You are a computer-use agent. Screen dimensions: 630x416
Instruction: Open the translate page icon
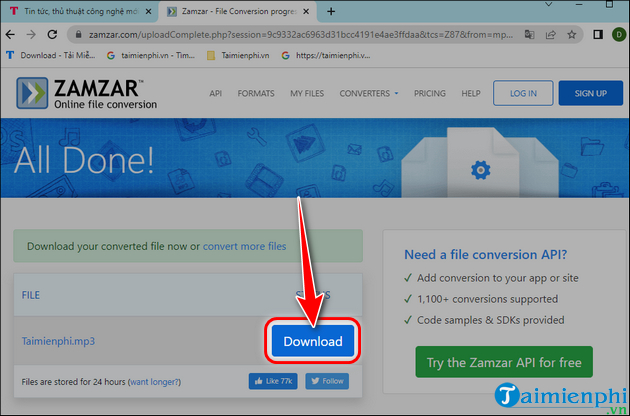[x=529, y=35]
